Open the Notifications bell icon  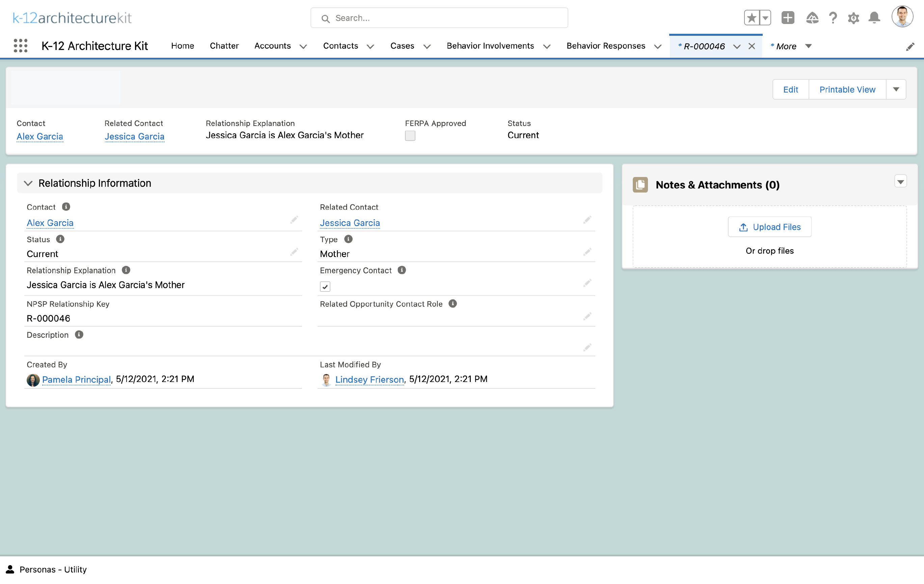pyautogui.click(x=874, y=18)
